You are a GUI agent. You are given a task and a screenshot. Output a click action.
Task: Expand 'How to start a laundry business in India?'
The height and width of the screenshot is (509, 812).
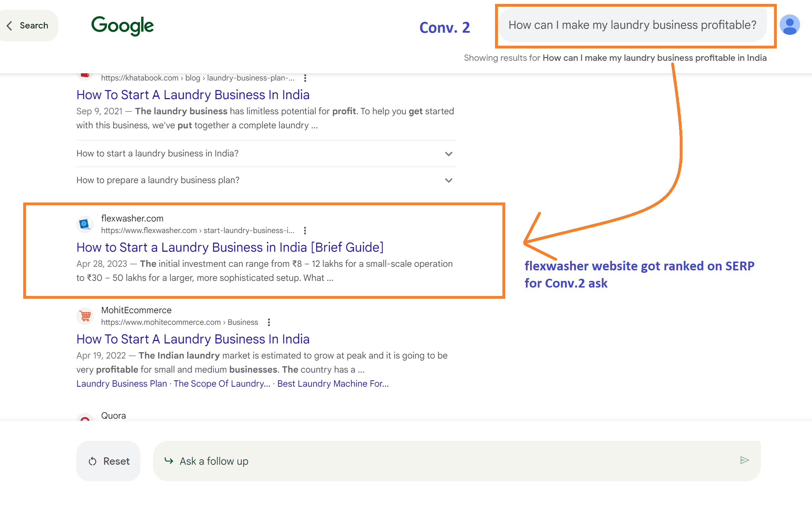[x=448, y=154]
